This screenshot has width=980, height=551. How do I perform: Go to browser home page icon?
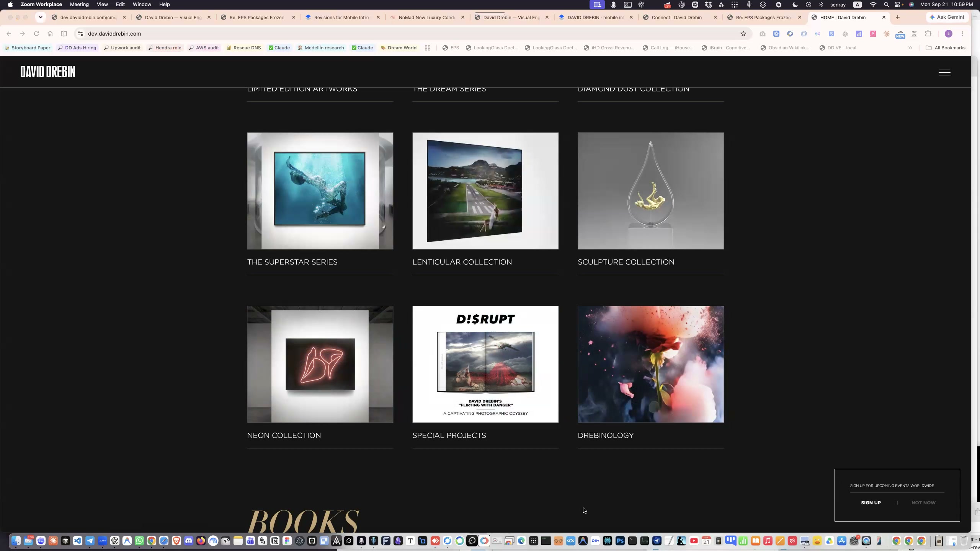(50, 34)
